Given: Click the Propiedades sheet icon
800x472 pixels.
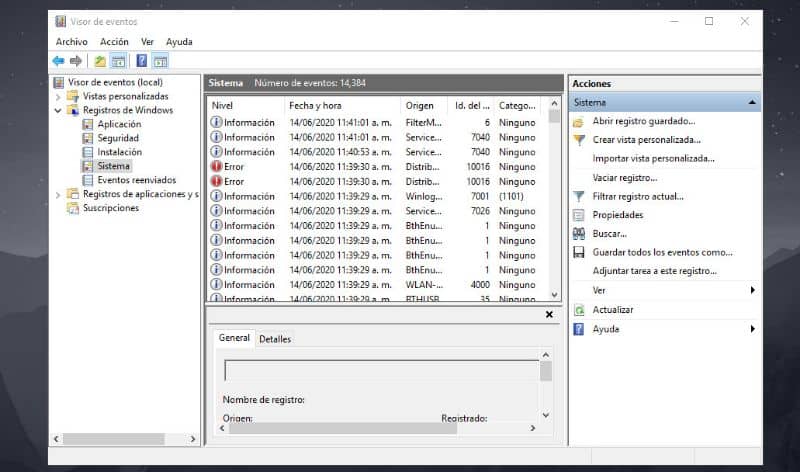Looking at the screenshot, I should click(x=579, y=215).
